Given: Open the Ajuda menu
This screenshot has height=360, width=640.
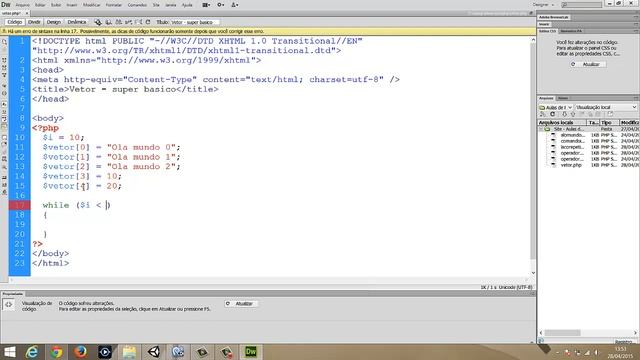Looking at the screenshot, I should [187, 5].
